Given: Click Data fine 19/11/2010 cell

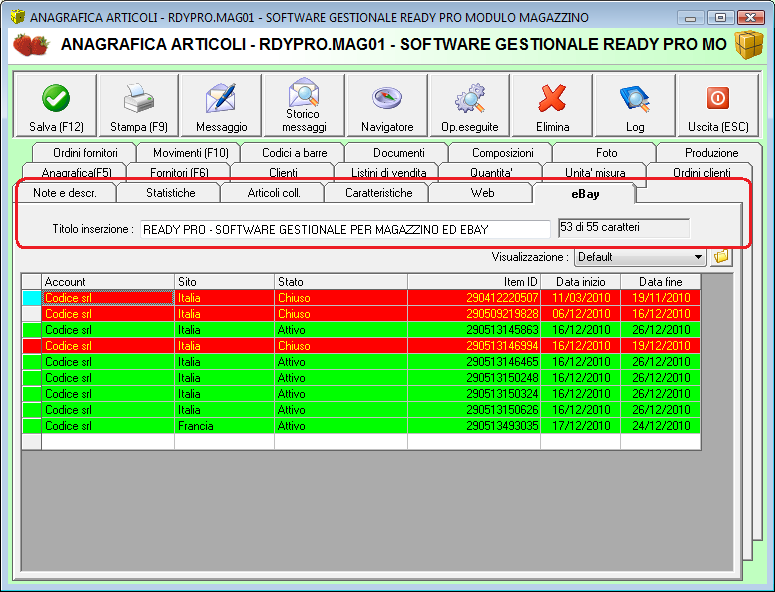Looking at the screenshot, I should coord(660,297).
